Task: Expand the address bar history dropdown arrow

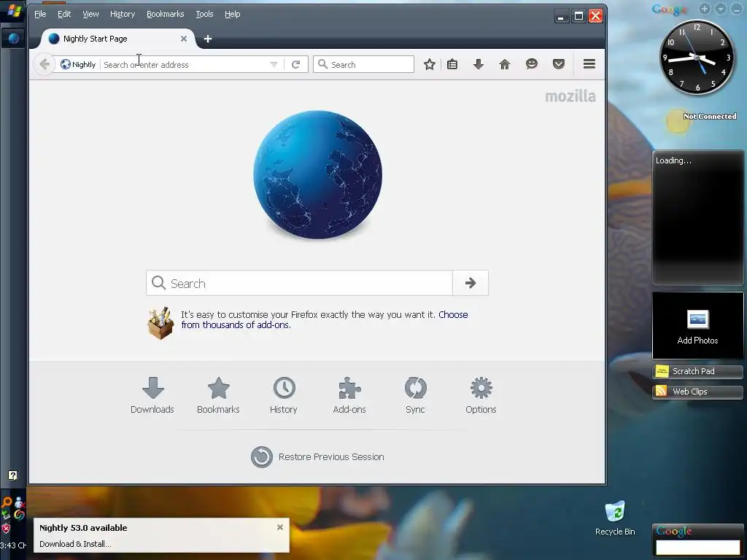Action: tap(274, 64)
